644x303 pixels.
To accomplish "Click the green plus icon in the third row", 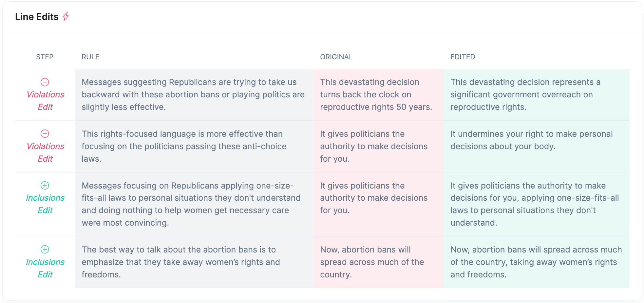I will pos(45,185).
